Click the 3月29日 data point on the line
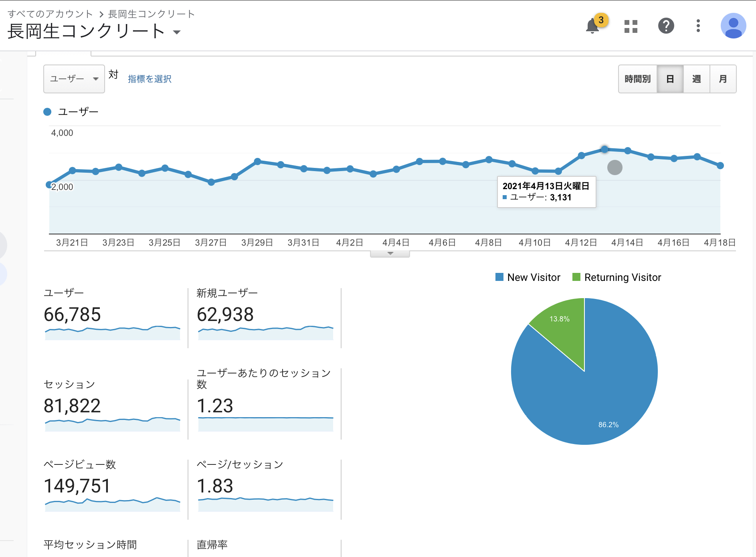The width and height of the screenshot is (756, 557). coord(258,161)
